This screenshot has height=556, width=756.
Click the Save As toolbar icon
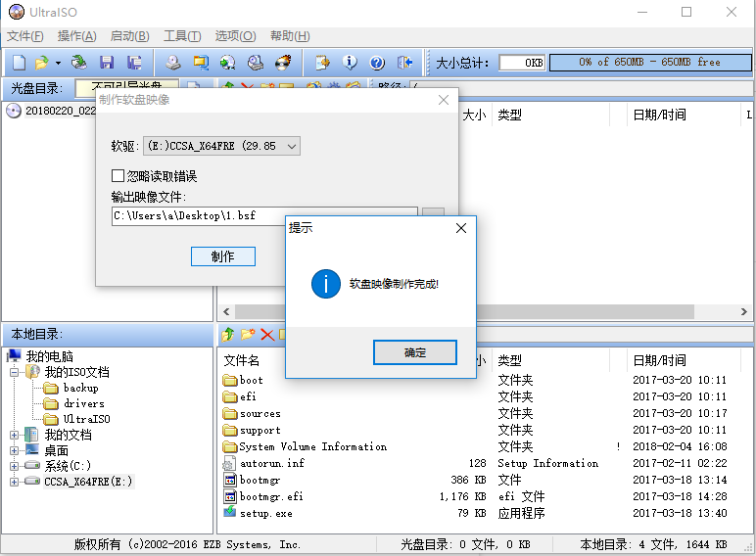[134, 63]
